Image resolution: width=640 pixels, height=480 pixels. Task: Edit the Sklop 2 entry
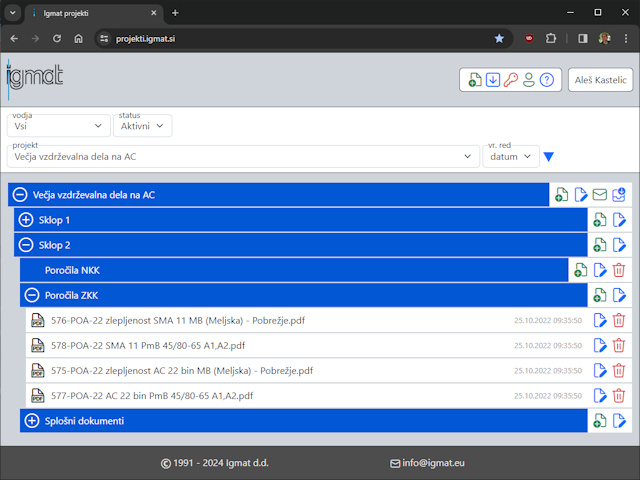point(619,245)
